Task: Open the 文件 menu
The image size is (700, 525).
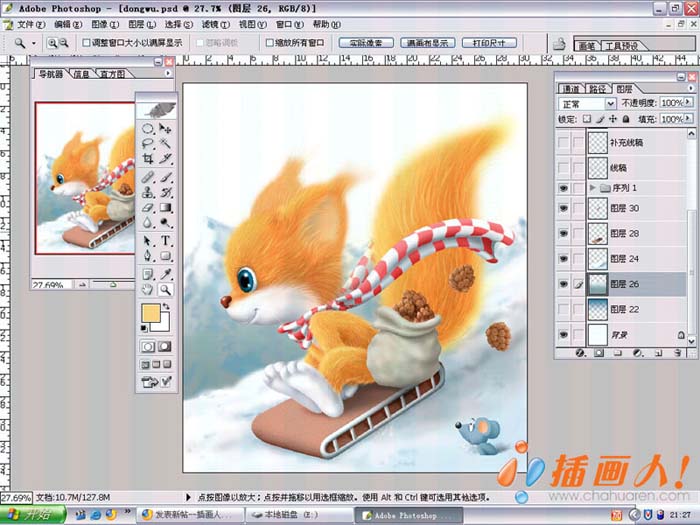Action: coord(31,25)
